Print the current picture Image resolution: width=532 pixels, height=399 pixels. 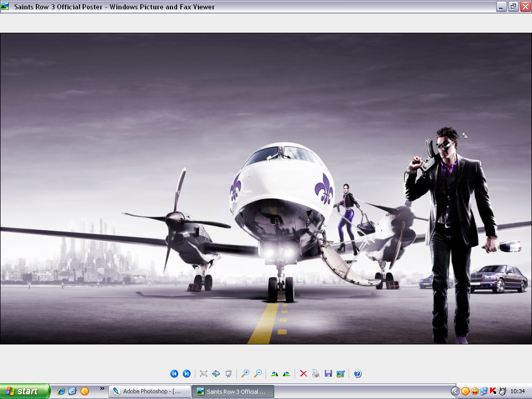click(x=316, y=374)
